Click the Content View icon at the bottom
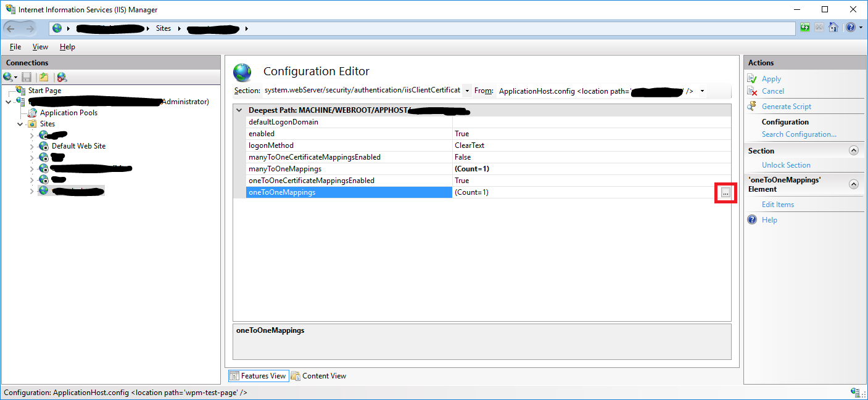The height and width of the screenshot is (400, 868). coord(296,376)
